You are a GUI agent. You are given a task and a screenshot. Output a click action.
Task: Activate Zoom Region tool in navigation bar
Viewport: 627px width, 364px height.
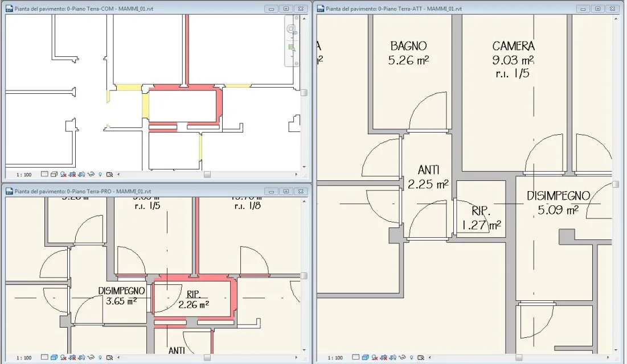coord(292,48)
